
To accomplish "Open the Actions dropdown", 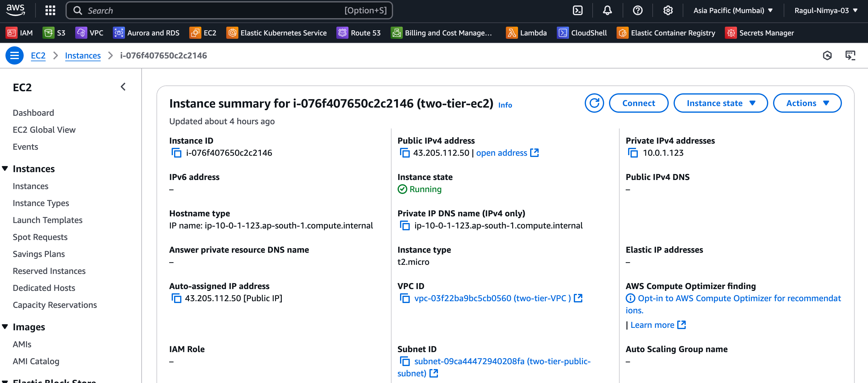I will click(x=807, y=103).
